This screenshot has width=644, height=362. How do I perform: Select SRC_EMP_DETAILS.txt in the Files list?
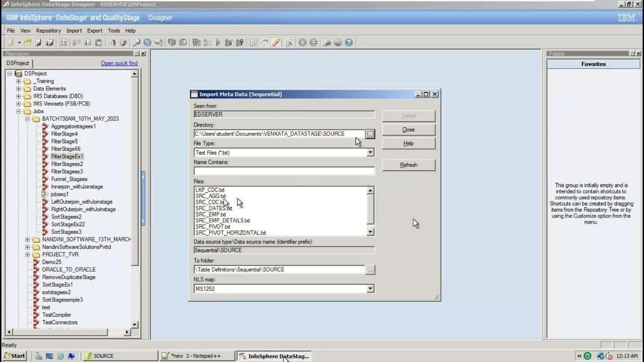click(x=222, y=220)
